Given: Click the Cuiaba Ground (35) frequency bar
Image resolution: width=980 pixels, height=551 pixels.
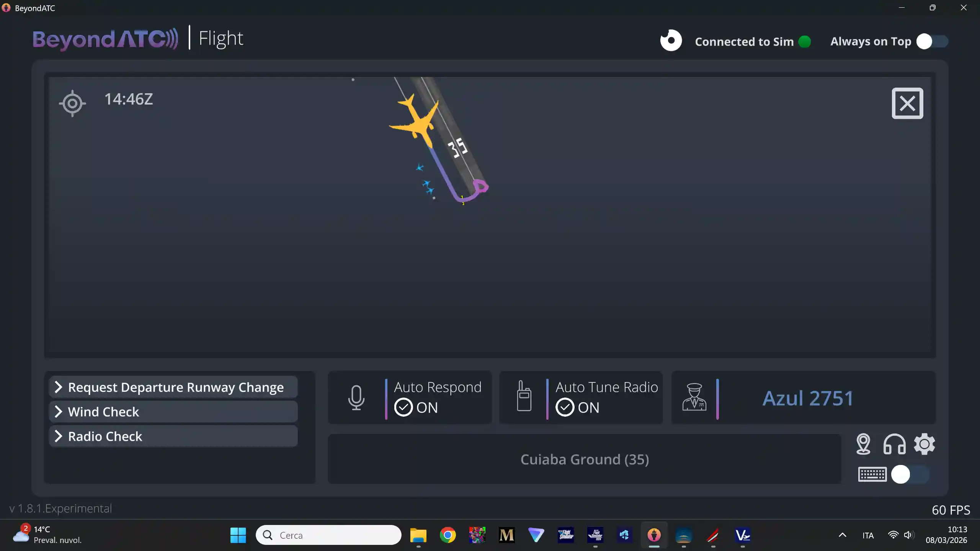Looking at the screenshot, I should tap(585, 459).
